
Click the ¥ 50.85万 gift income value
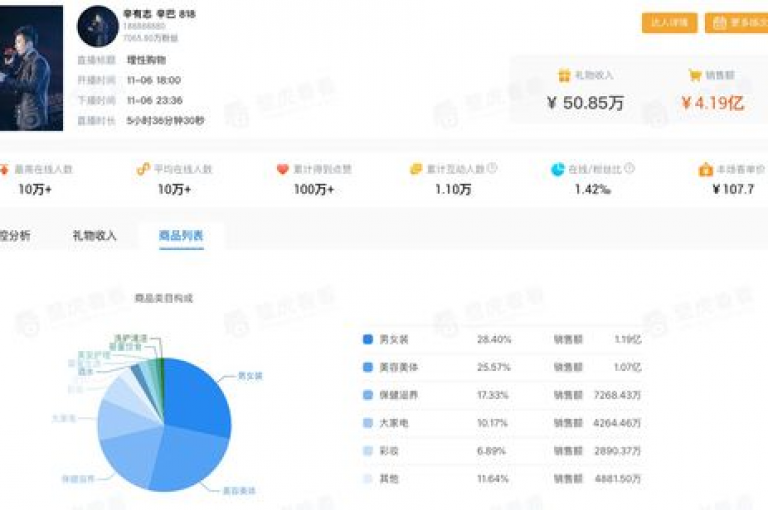585,103
